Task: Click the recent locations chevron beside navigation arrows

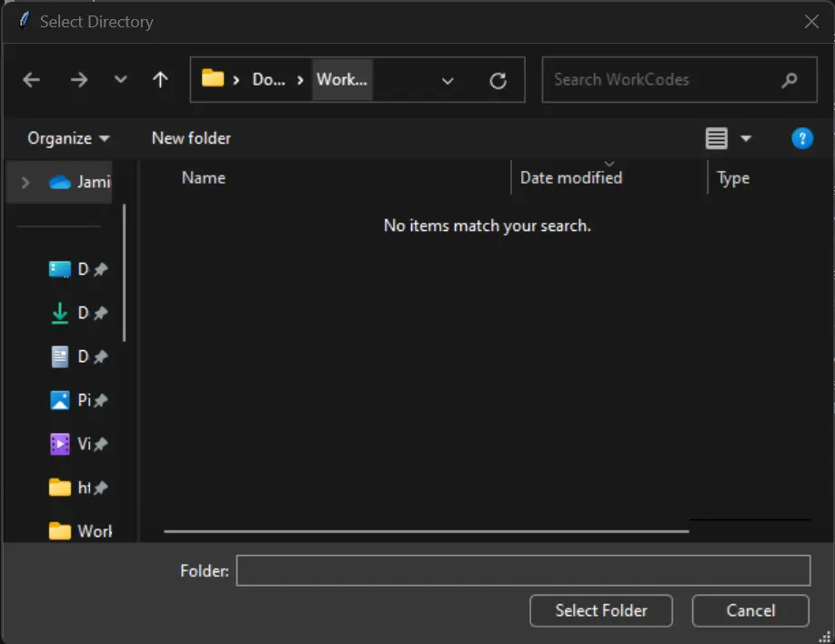Action: (x=120, y=80)
